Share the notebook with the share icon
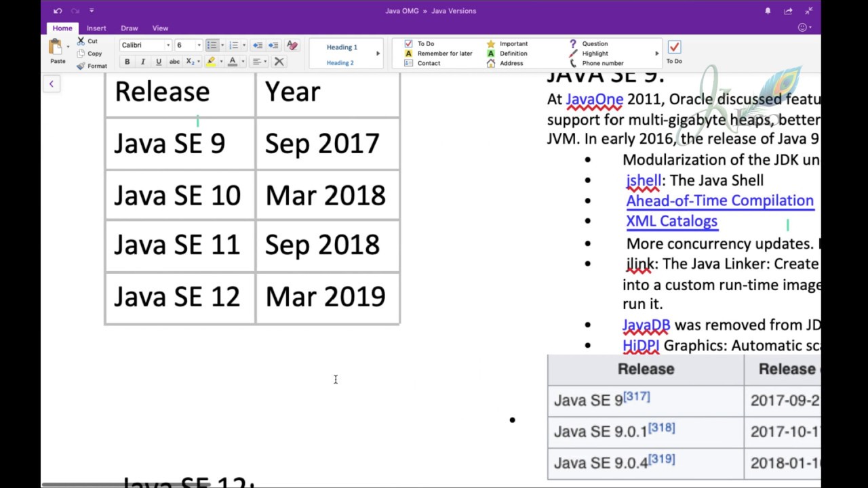868x488 pixels. [788, 11]
